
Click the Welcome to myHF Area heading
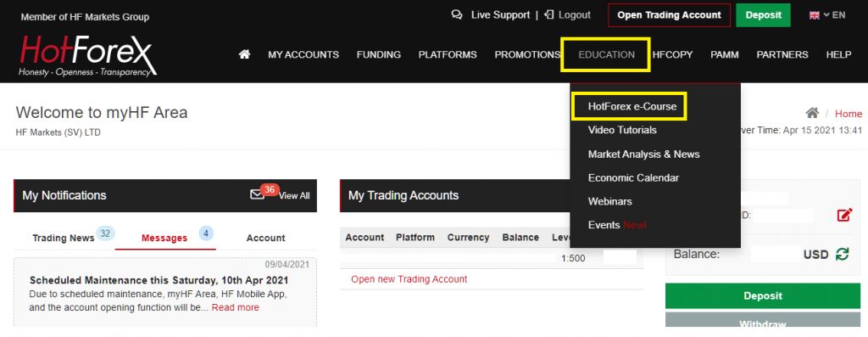[x=102, y=113]
